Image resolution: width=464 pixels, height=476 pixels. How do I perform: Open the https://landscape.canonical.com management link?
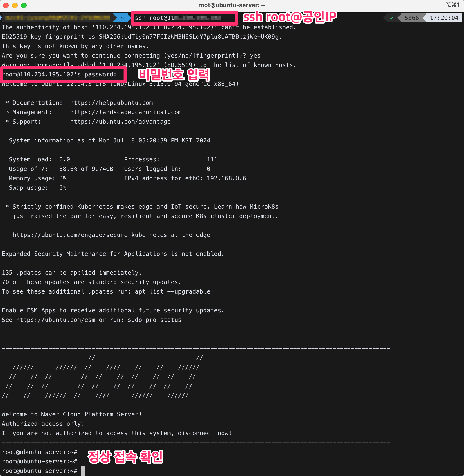point(126,112)
